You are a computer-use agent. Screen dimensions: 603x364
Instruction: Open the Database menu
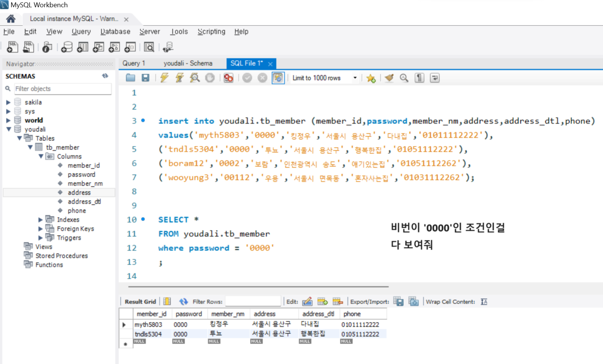[x=115, y=32]
